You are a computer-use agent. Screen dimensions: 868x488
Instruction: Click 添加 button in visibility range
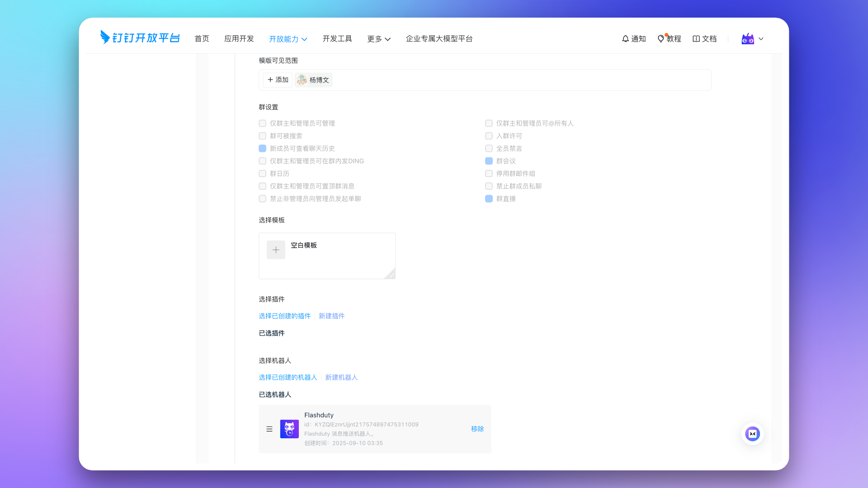(x=278, y=80)
